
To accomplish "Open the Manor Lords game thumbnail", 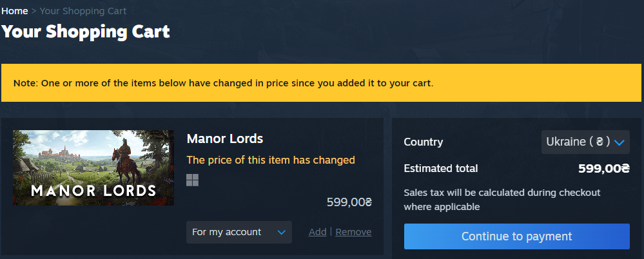I will coord(93,168).
